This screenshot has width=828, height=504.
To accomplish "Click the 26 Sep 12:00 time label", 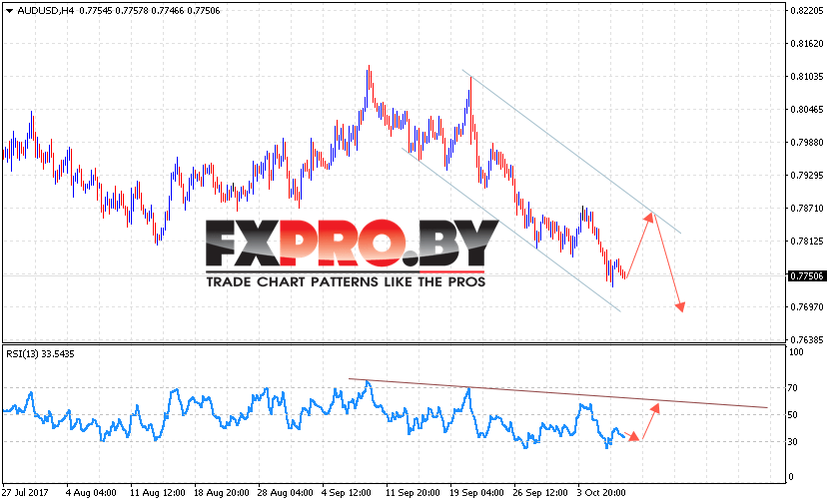I will point(540,492).
